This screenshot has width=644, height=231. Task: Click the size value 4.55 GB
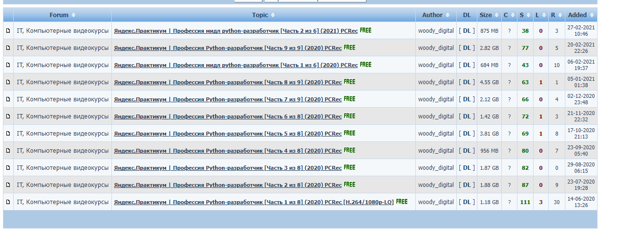(x=489, y=82)
